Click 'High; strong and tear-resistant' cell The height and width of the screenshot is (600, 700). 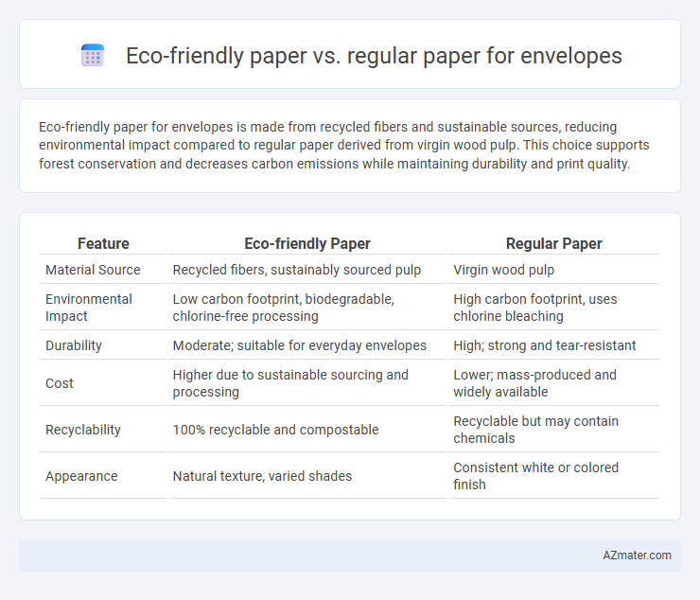(x=553, y=345)
